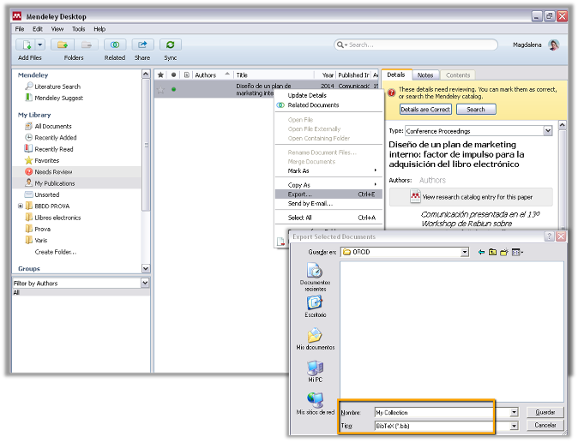Click the remove folder toolbar icon

point(87,45)
